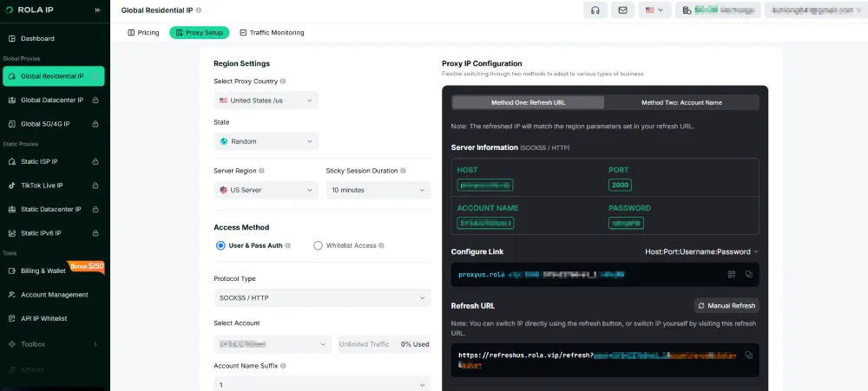
Task: Open the State dropdown showing Random
Action: pyautogui.click(x=266, y=141)
